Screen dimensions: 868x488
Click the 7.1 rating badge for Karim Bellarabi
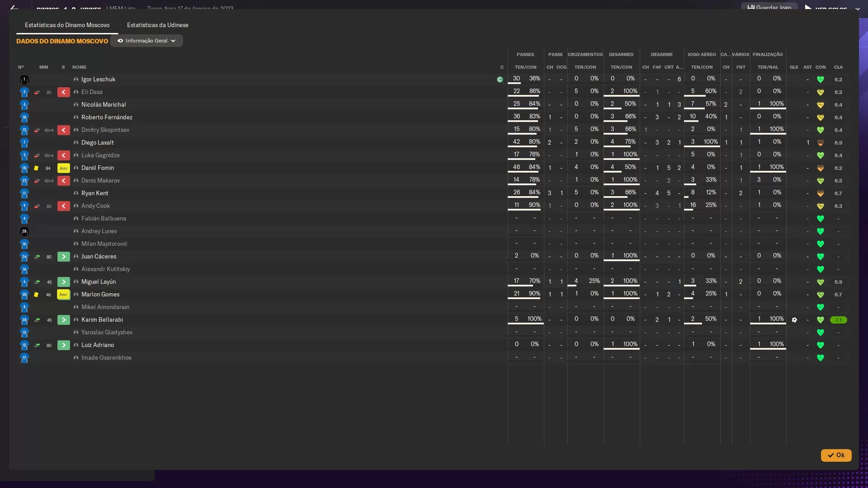tap(838, 320)
